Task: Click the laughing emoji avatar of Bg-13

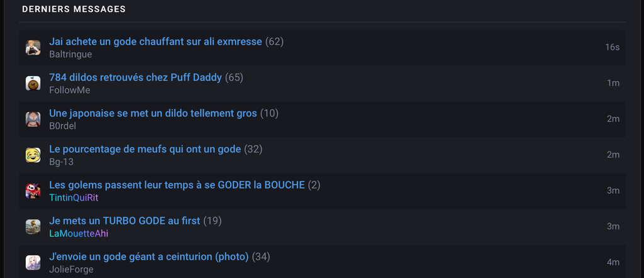Action: click(x=33, y=155)
